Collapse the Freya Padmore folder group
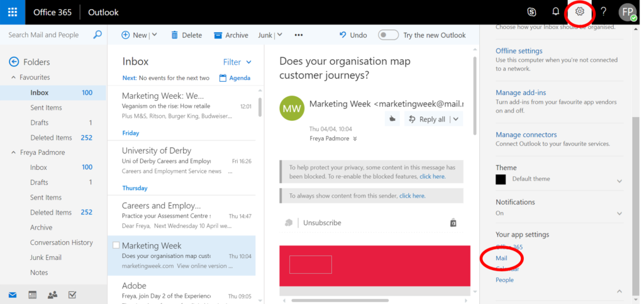 (14, 152)
